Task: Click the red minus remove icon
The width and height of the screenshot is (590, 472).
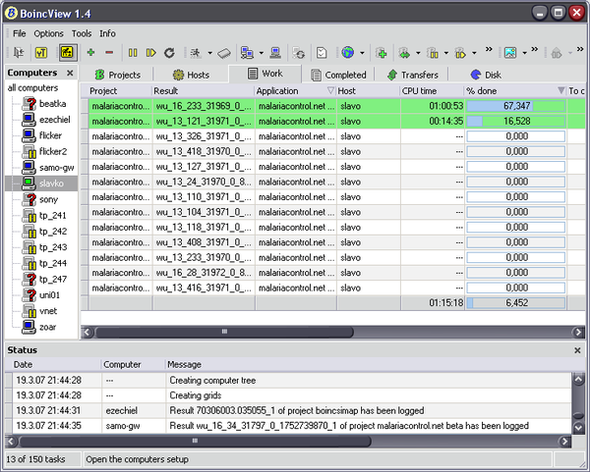Action: pos(109,52)
